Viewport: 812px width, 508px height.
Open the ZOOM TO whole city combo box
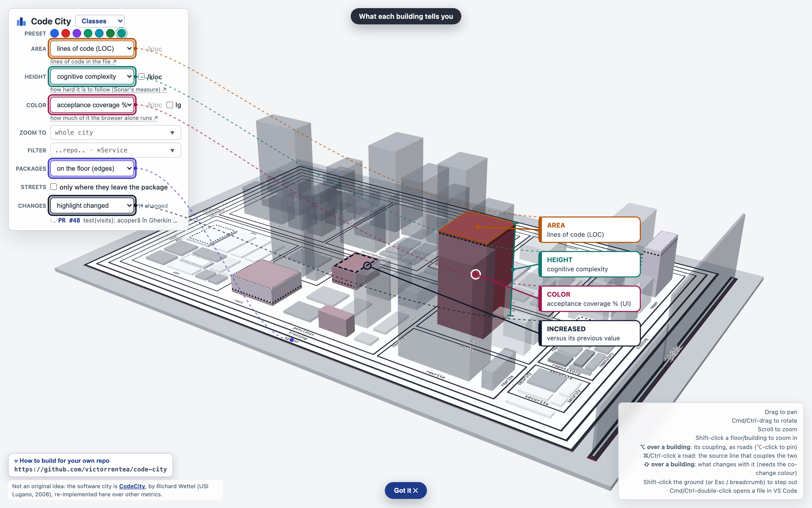click(115, 132)
